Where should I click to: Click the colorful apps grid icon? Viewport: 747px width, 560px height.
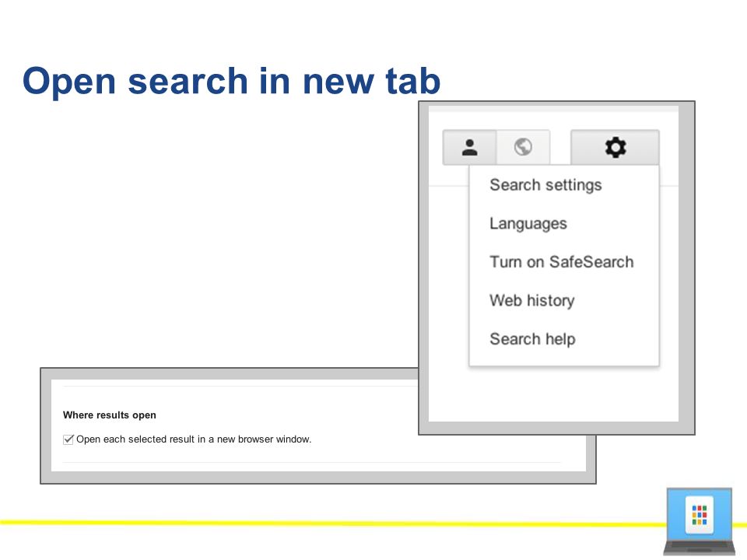pos(699,515)
